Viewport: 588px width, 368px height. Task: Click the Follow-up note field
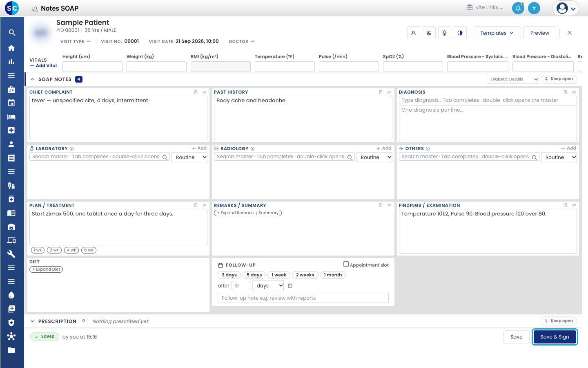[303, 298]
